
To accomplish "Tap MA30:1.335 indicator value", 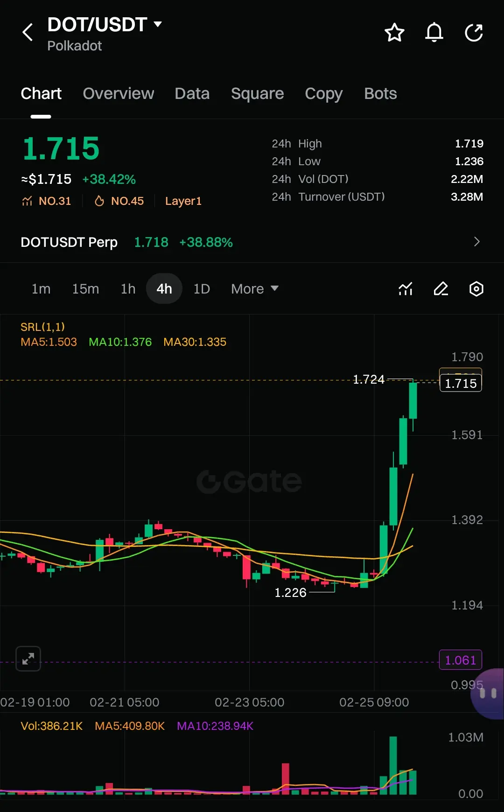I will click(195, 342).
